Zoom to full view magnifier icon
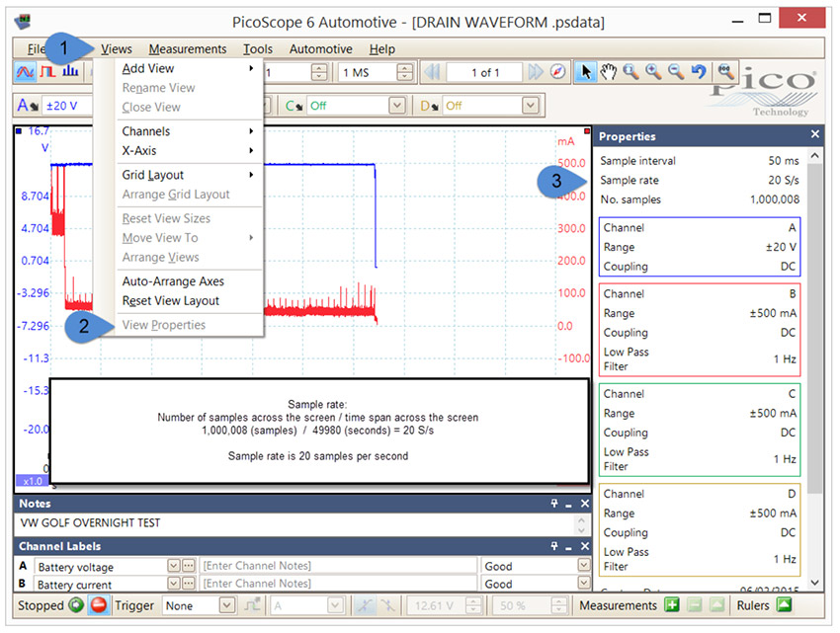Viewport: 840px width, 633px height. pyautogui.click(x=725, y=72)
